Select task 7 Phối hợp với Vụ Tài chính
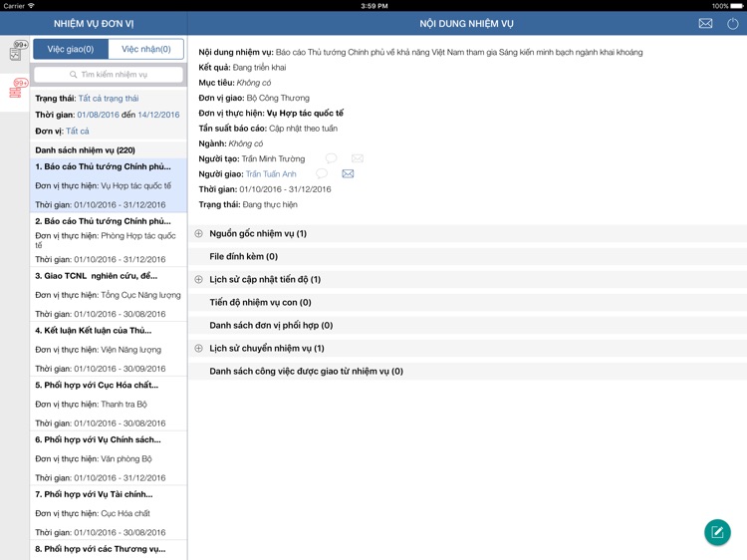Image resolution: width=747 pixels, height=560 pixels. tap(109, 513)
